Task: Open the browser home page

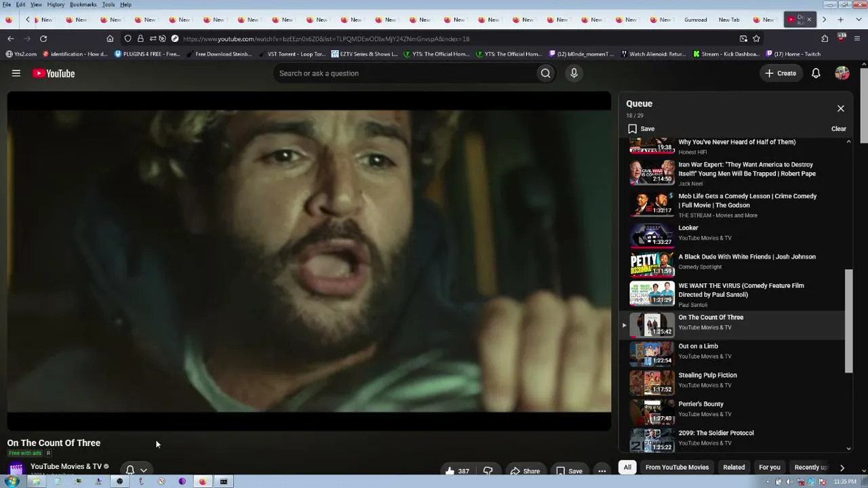Action: pyautogui.click(x=110, y=39)
